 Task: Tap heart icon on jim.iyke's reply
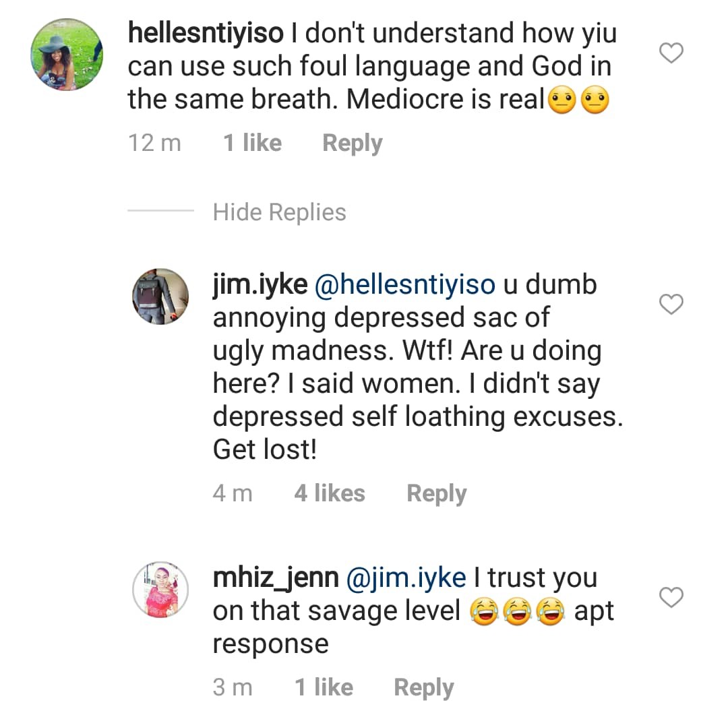[671, 305]
